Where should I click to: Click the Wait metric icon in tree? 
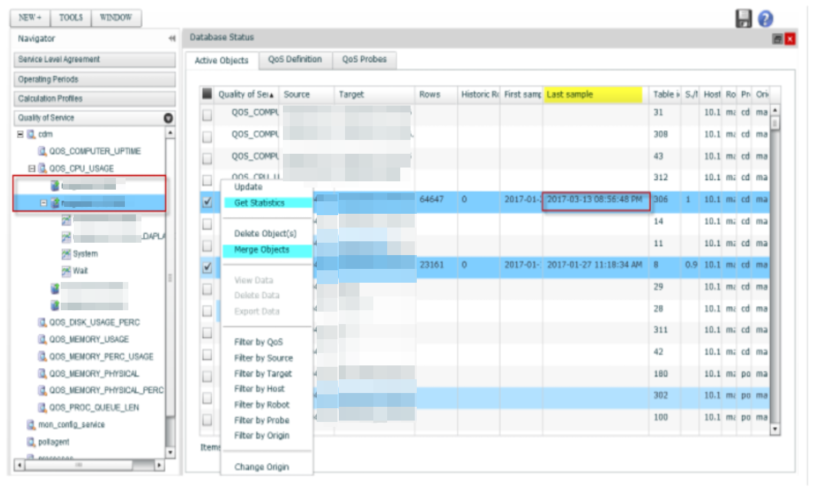pyautogui.click(x=66, y=271)
